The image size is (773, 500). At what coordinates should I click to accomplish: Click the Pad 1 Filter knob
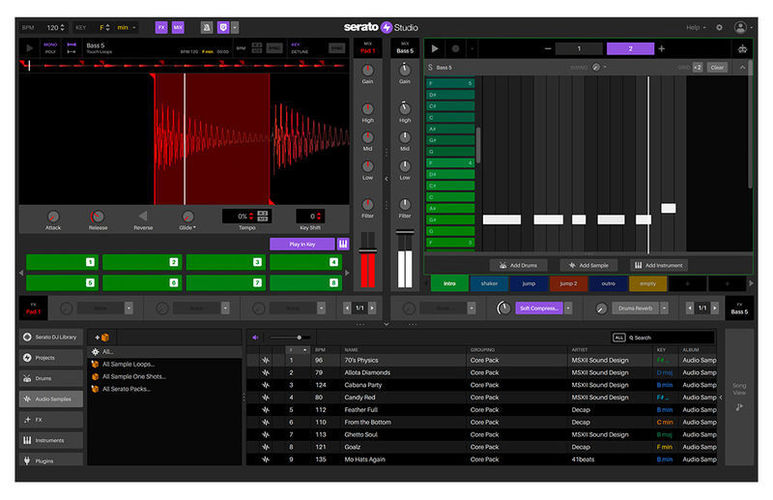point(367,204)
